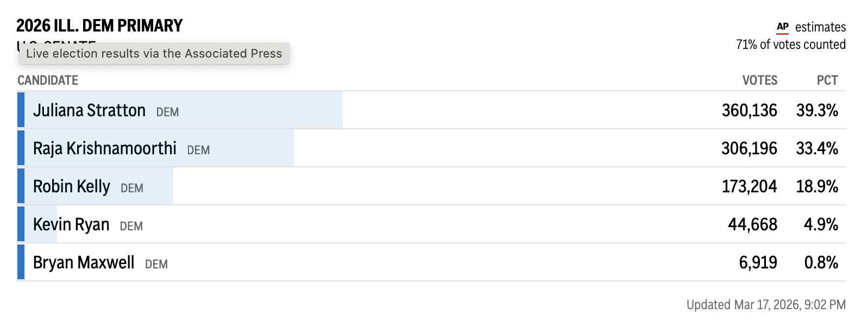The width and height of the screenshot is (868, 326).
Task: Click the blue color bar beside Bryan Maxwell
Action: [21, 262]
